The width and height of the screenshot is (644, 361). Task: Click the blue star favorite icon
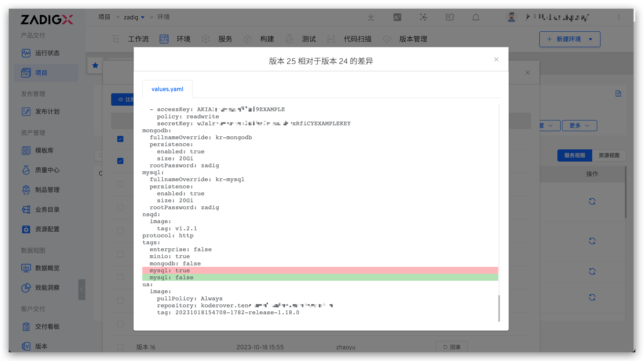(x=95, y=65)
